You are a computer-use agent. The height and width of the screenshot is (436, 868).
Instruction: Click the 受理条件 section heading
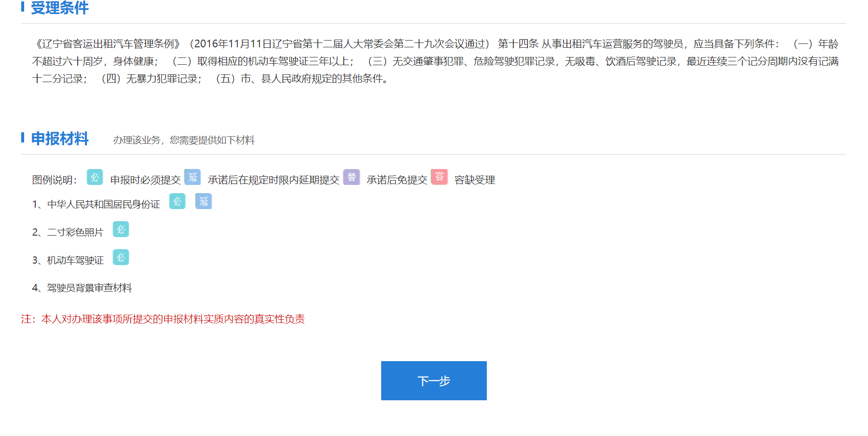[60, 8]
